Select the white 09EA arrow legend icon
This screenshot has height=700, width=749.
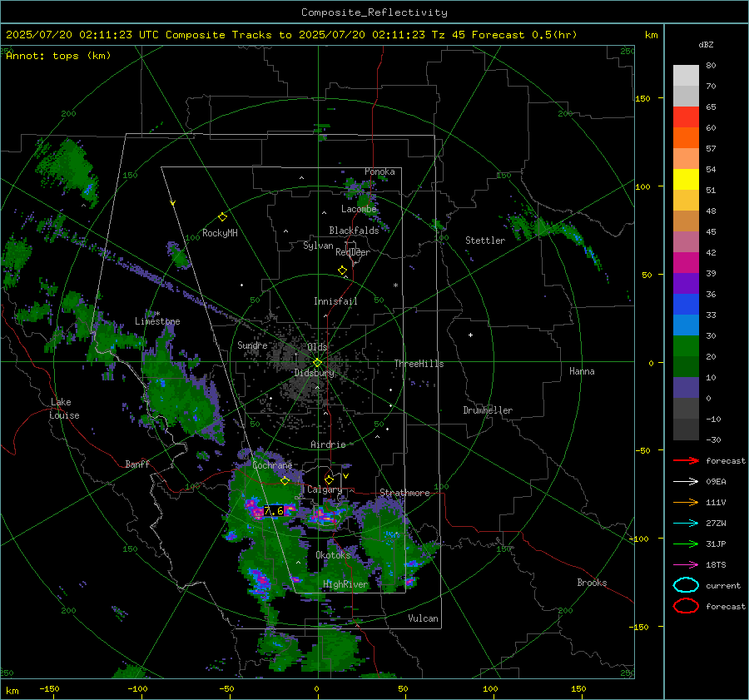coord(686,481)
